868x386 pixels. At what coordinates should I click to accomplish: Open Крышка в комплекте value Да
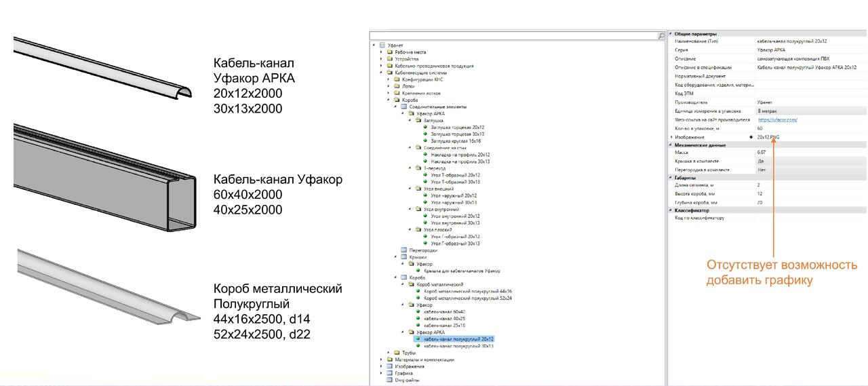coord(811,161)
